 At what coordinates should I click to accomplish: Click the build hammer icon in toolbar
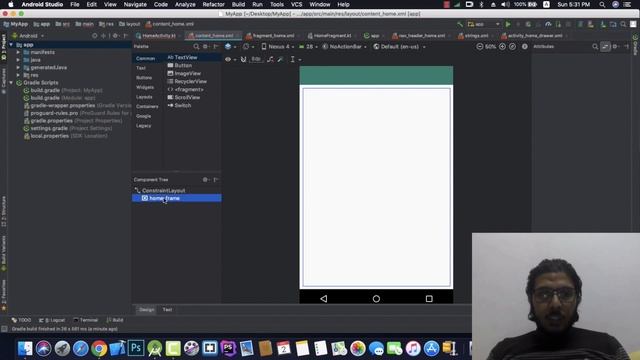click(460, 24)
